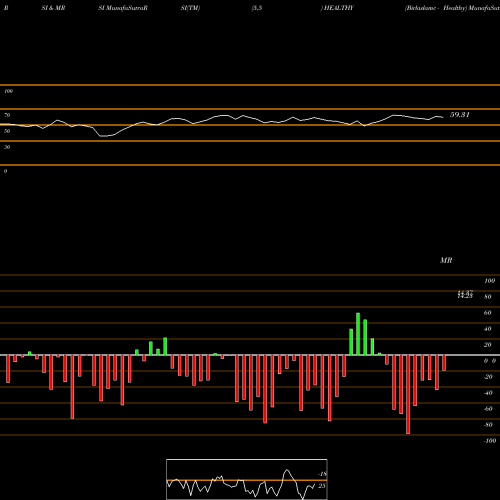Click the MR panel title label

[446, 260]
